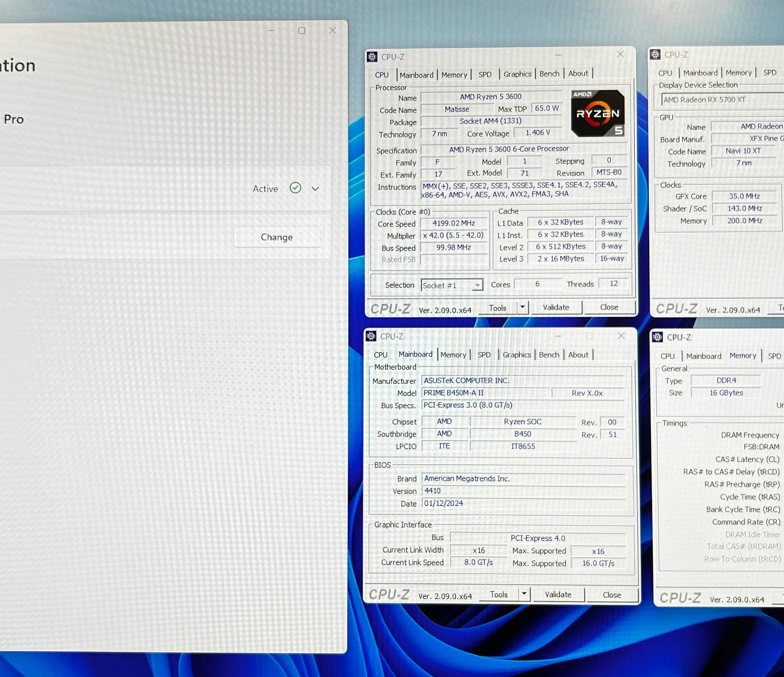Click the Active status checkmark icon

(x=295, y=188)
